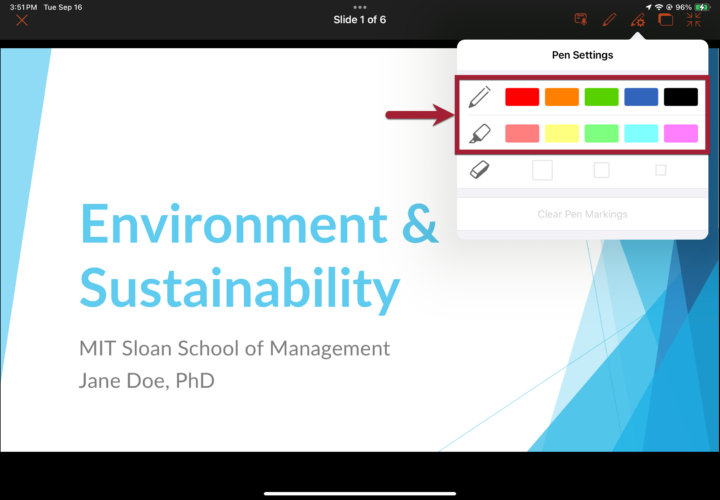Tap the pen drawing tool in toolbar
720x500 pixels.
click(609, 20)
